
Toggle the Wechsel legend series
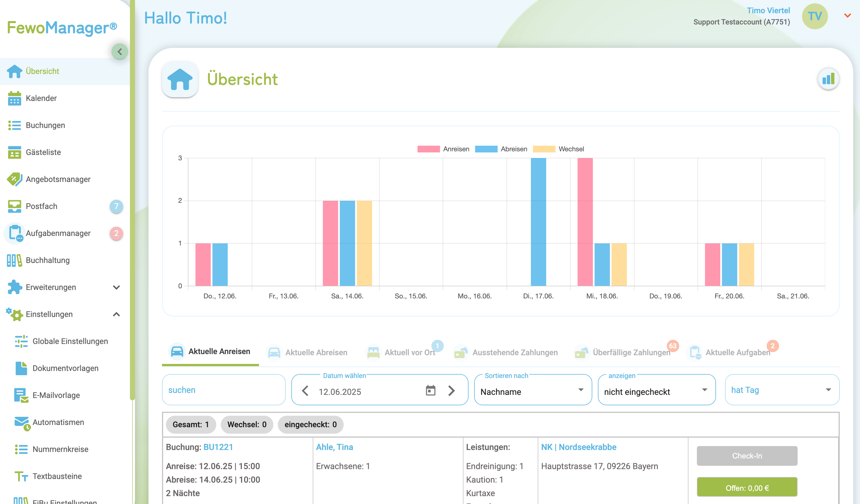(558, 149)
